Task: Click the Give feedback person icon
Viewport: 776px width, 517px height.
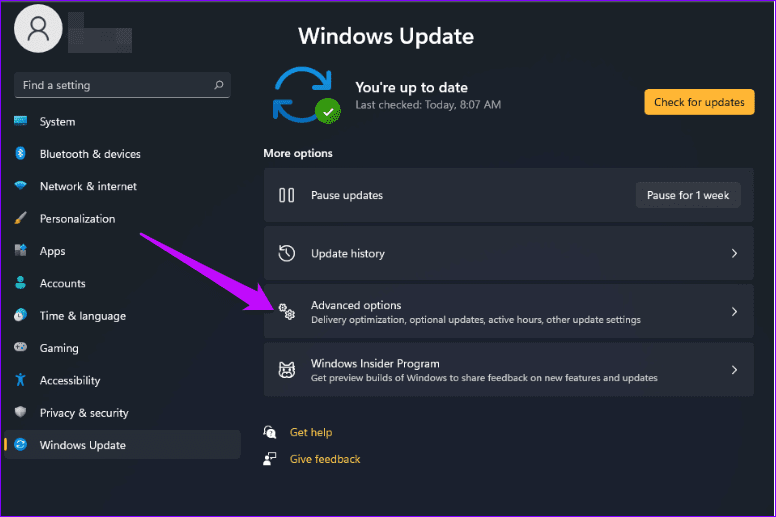Action: click(270, 459)
